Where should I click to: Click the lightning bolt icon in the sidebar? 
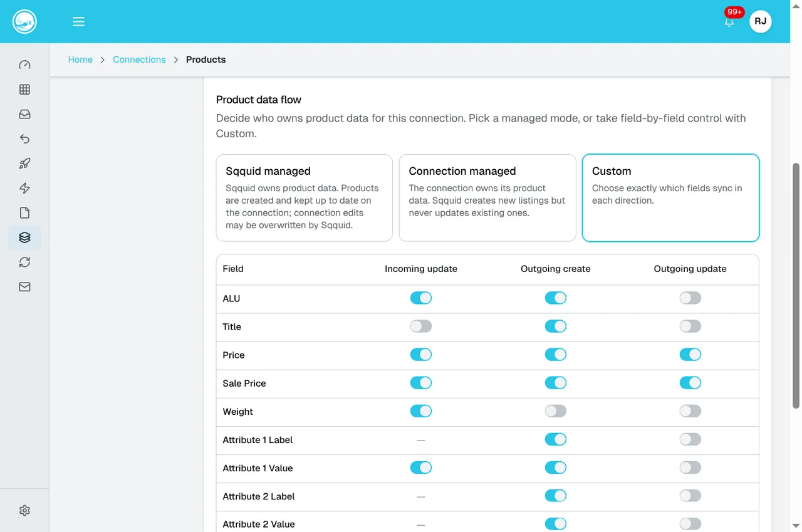click(x=24, y=188)
